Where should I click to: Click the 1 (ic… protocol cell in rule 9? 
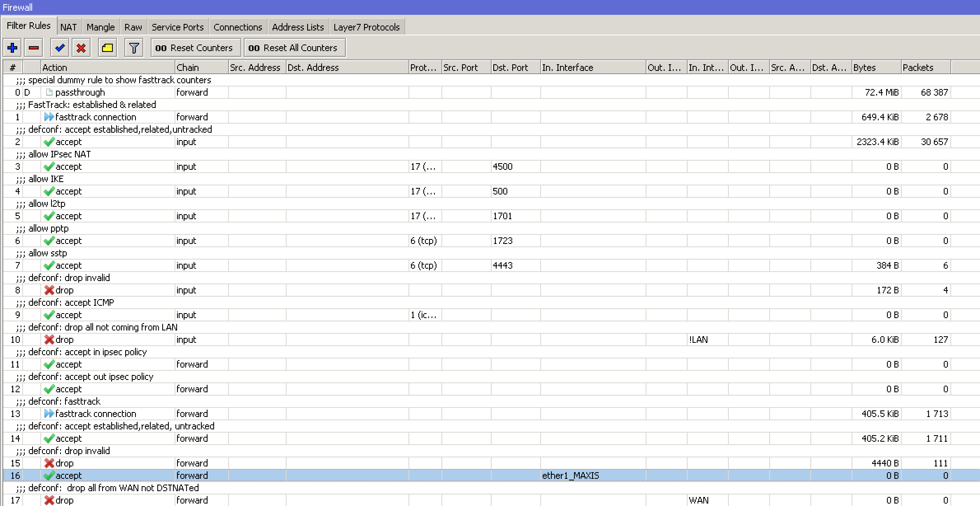click(425, 315)
